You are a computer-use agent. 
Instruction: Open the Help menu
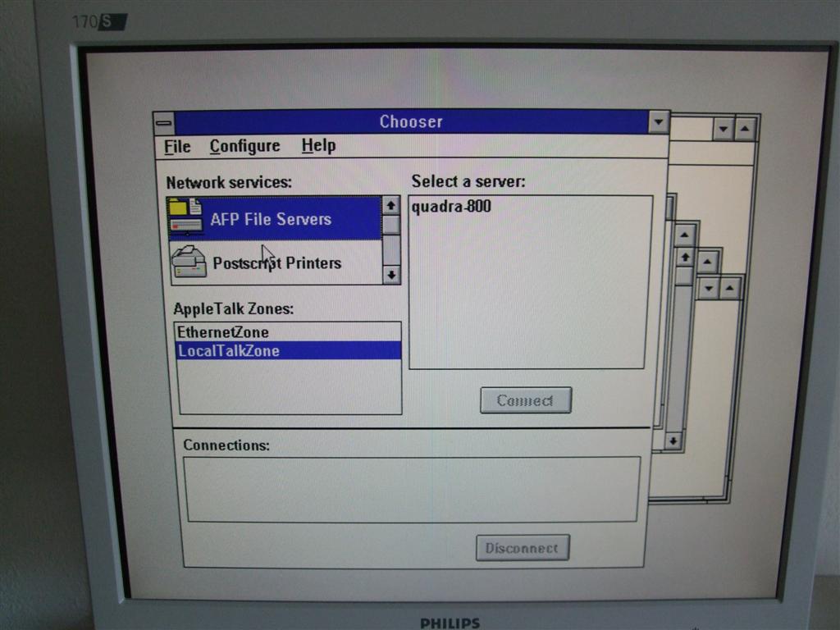(x=319, y=145)
